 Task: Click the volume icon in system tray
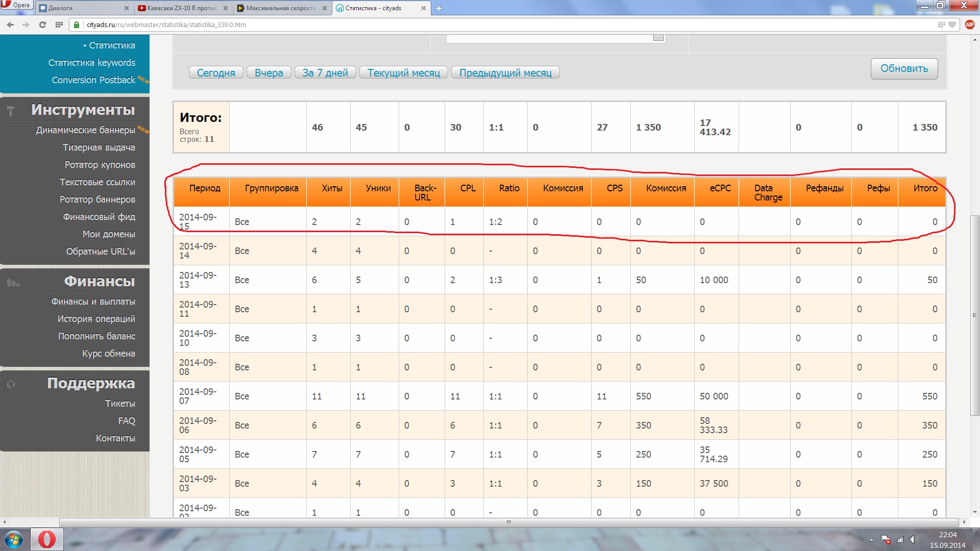pyautogui.click(x=913, y=539)
